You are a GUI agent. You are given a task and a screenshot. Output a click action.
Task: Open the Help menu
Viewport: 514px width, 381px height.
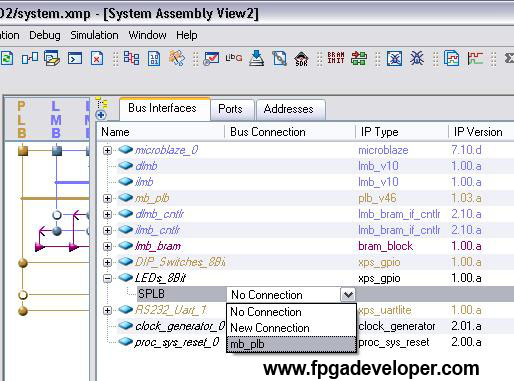click(x=187, y=35)
